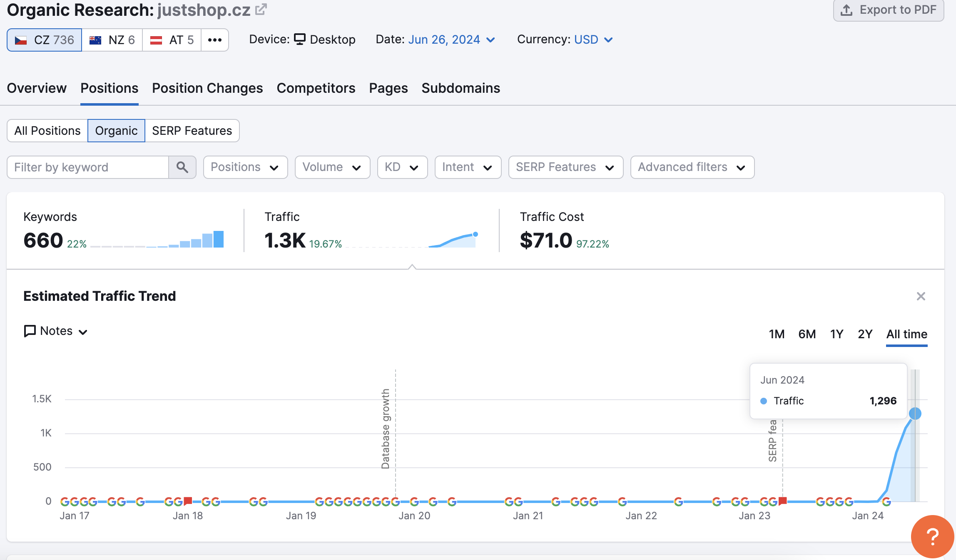956x560 pixels.
Task: Set chart range to 2Y
Action: pyautogui.click(x=865, y=334)
